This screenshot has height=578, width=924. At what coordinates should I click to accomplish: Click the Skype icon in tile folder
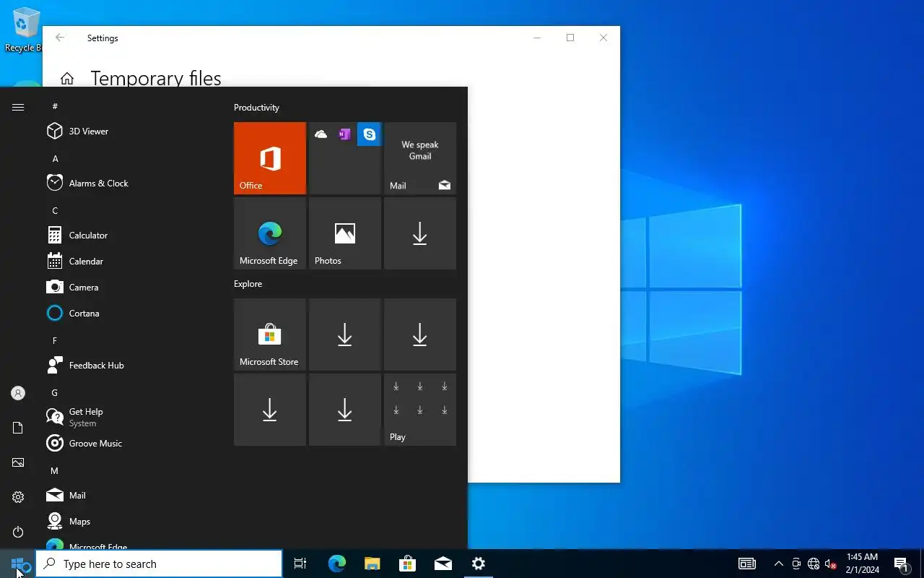[369, 134]
